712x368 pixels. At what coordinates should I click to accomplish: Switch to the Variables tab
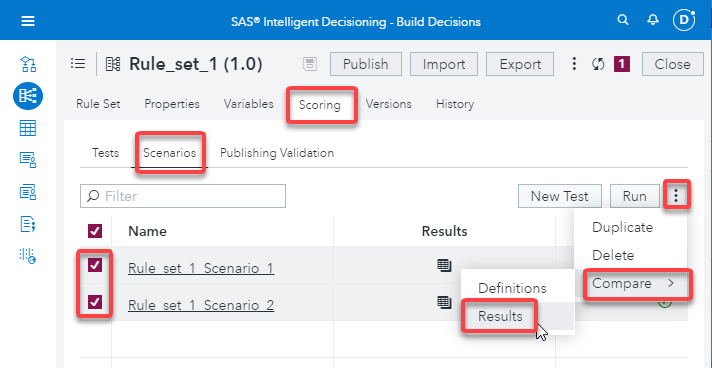tap(248, 104)
